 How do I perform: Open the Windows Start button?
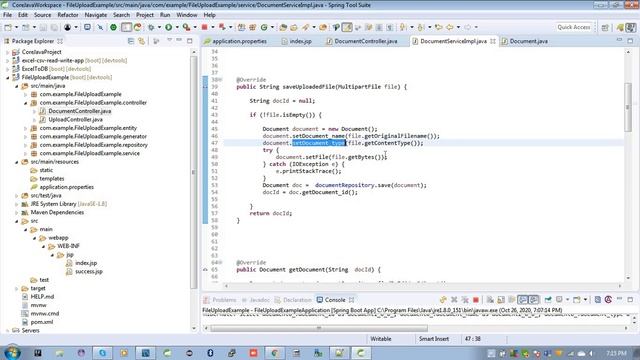(x=12, y=353)
